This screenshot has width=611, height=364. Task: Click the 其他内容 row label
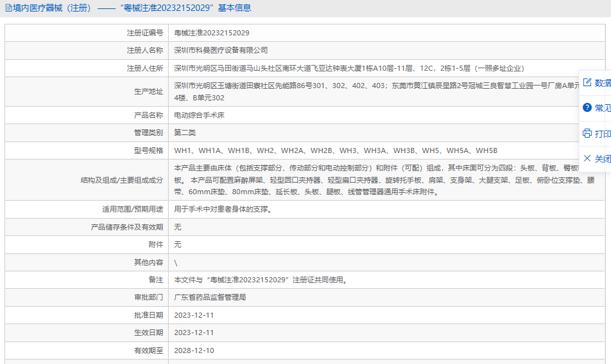(x=149, y=262)
